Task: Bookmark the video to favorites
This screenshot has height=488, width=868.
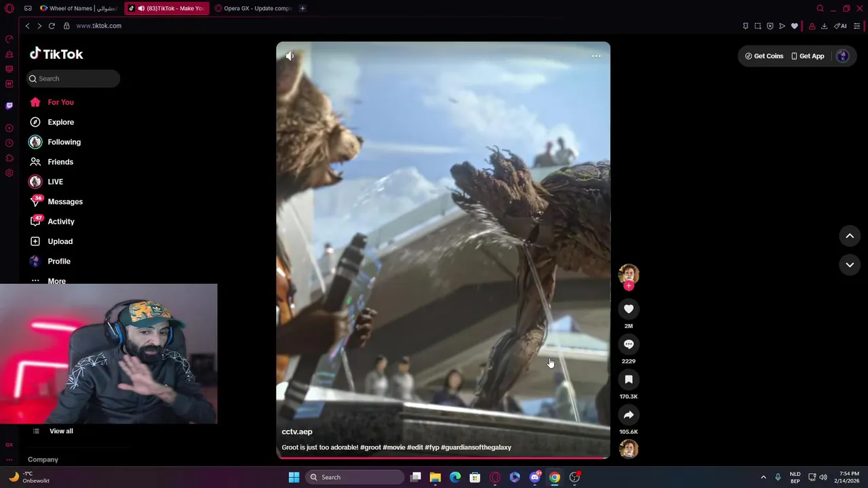Action: click(x=629, y=380)
